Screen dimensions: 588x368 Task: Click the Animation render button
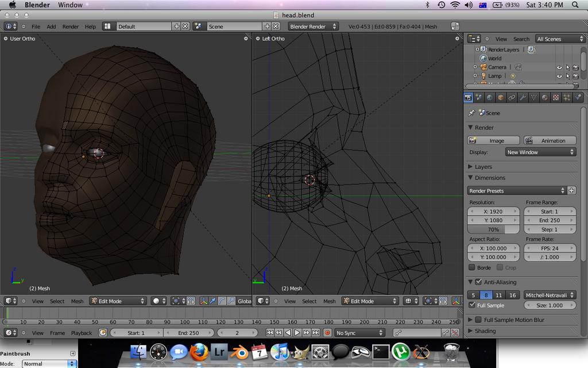(x=550, y=140)
